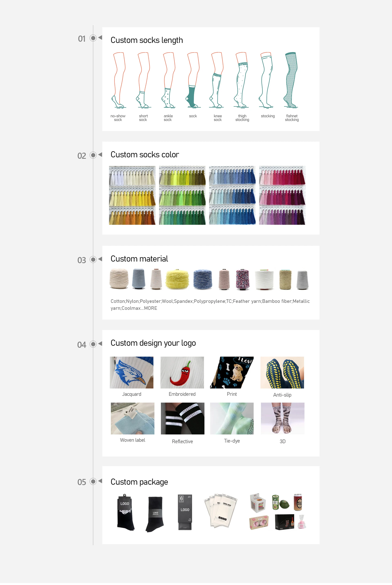Screen dimensions: 392x585
Task: Click the step 05 timeline marker
Action: pos(93,481)
